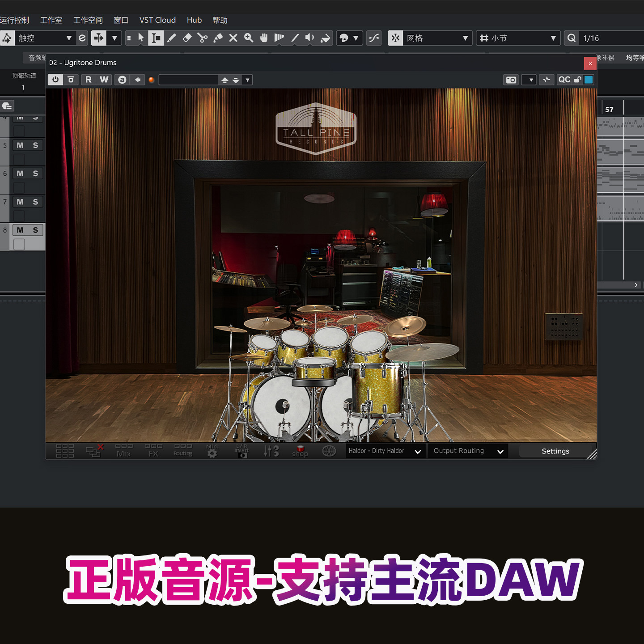Open the 1/16 quantize preset dropdown
The image size is (644, 644).
click(x=611, y=38)
